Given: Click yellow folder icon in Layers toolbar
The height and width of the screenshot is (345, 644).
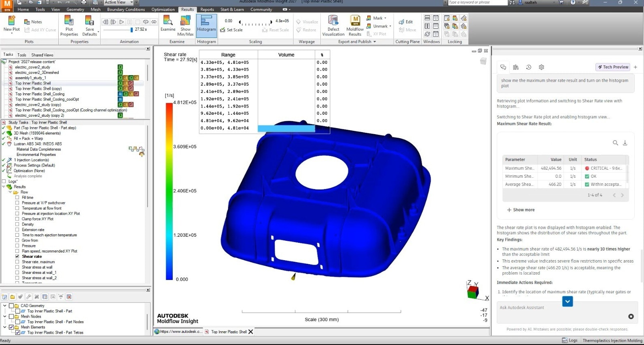Looking at the screenshot, I should (x=13, y=297).
